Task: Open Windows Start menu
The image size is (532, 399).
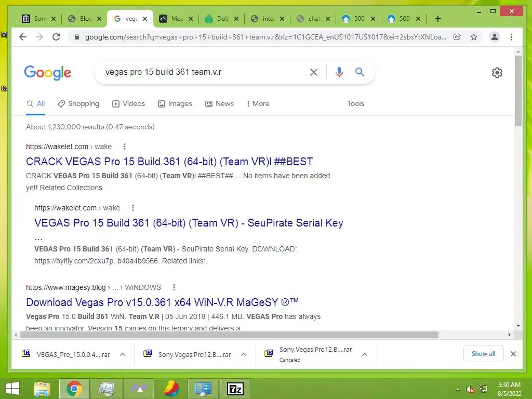Action: click(12, 389)
